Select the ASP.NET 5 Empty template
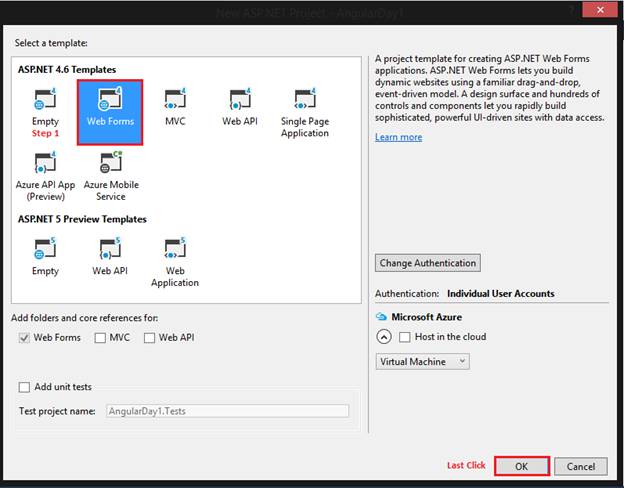This screenshot has height=488, width=624. coord(45,257)
